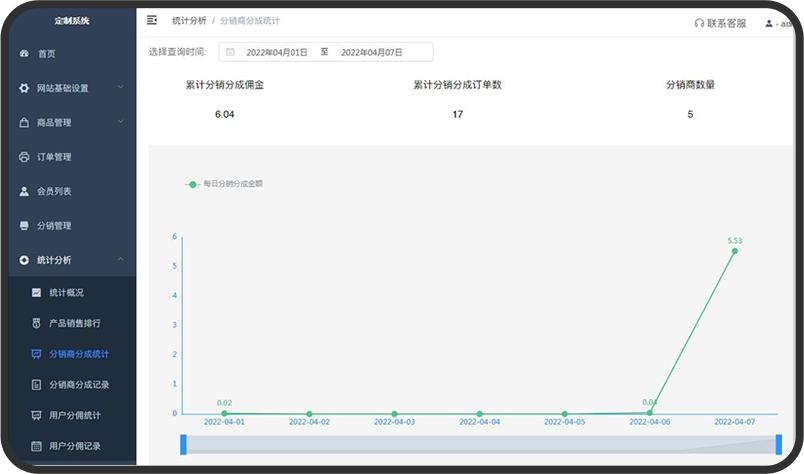
Task: Click the 5.53 data point on chart
Action: point(734,251)
